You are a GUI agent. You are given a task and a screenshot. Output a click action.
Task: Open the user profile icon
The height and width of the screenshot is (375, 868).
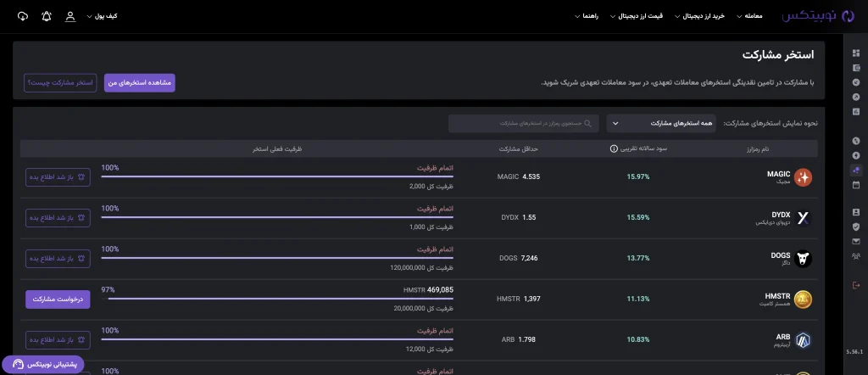70,16
